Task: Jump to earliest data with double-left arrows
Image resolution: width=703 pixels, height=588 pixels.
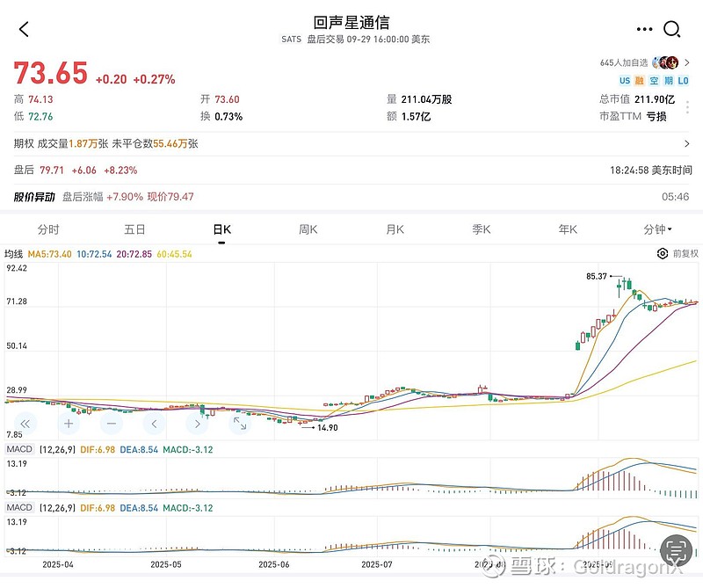Action: click(25, 423)
